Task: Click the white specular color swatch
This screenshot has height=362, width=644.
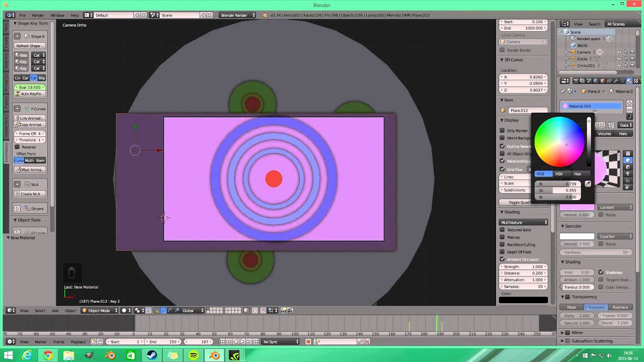Action: pos(577,236)
